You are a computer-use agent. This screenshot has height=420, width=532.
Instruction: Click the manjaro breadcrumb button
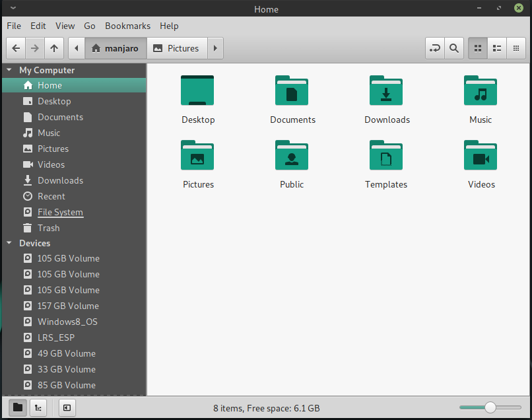[x=116, y=48]
